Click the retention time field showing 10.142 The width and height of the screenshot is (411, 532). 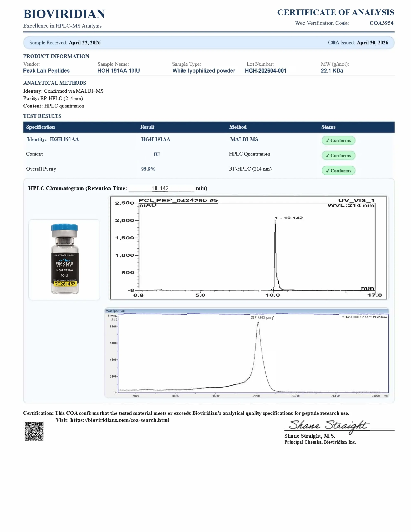coord(161,188)
